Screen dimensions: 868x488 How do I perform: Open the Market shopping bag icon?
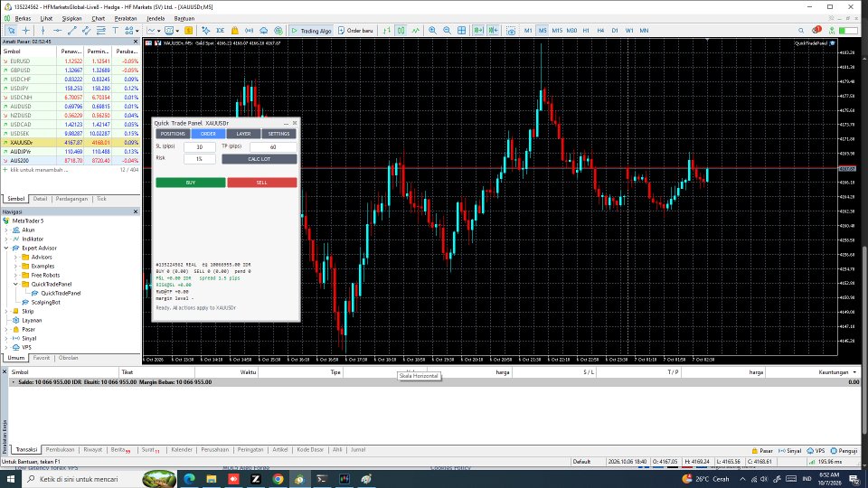point(235,31)
